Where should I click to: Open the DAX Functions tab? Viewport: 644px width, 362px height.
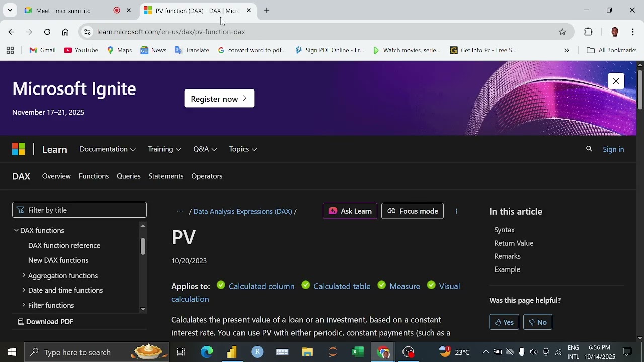pos(94,176)
